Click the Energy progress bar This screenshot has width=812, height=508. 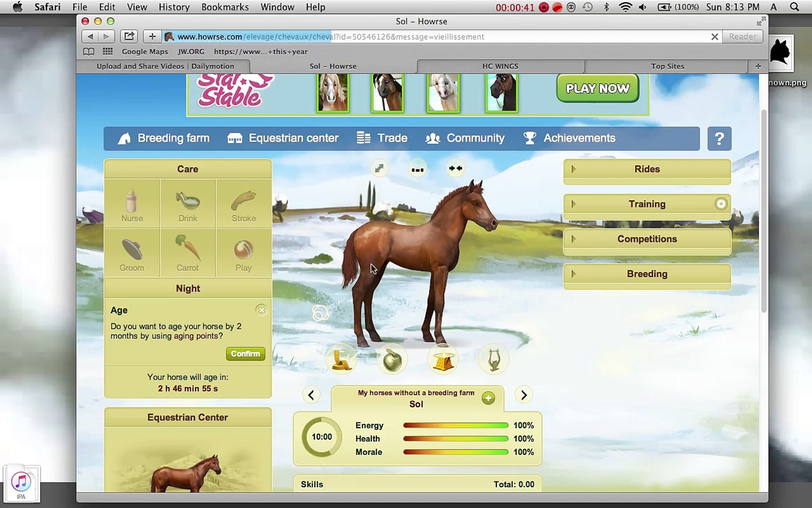[x=455, y=426]
